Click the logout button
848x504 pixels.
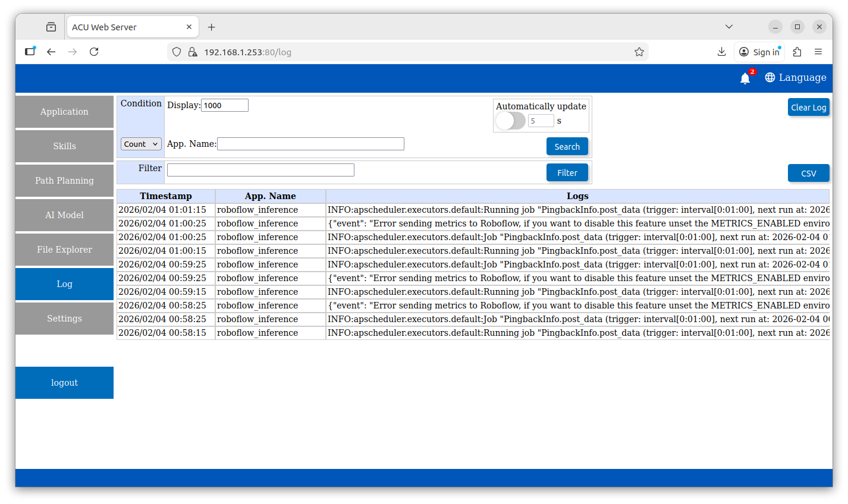pyautogui.click(x=64, y=383)
